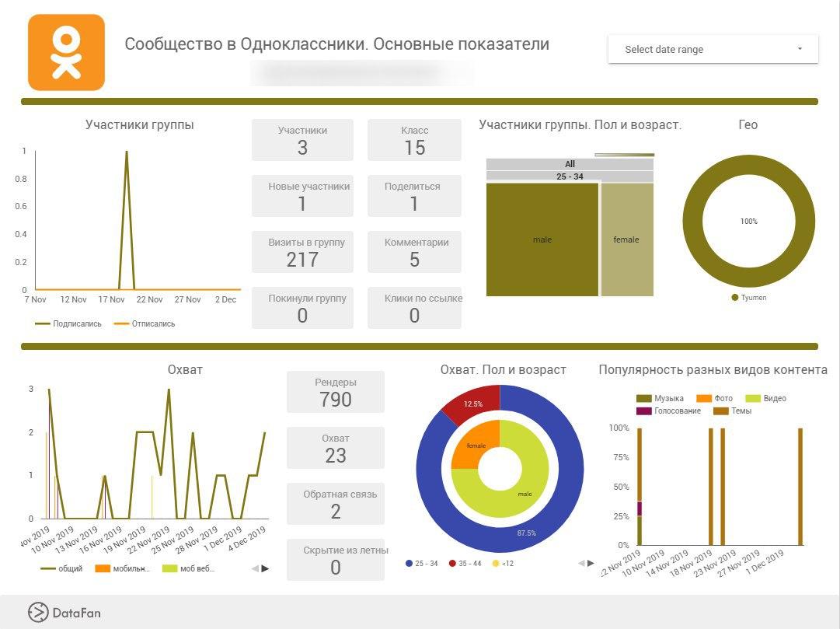The width and height of the screenshot is (840, 629).
Task: Toggle the Подписались legend series
Action: coord(68,323)
